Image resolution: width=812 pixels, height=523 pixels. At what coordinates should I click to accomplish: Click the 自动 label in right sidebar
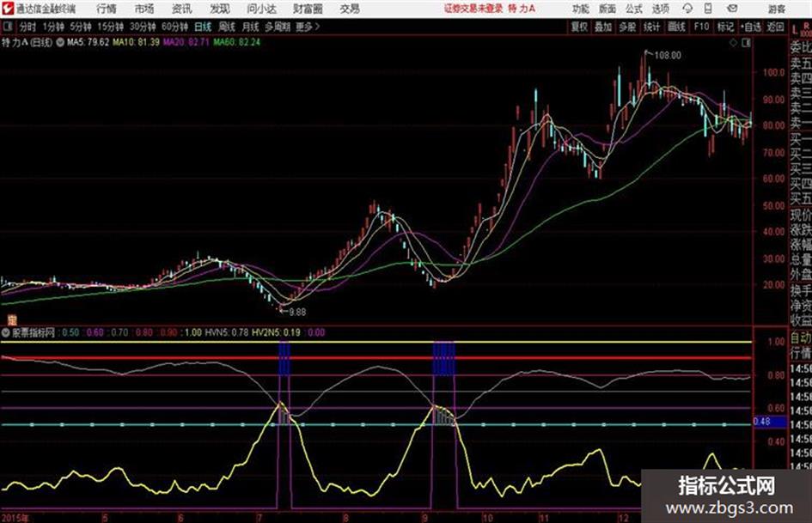(x=801, y=338)
